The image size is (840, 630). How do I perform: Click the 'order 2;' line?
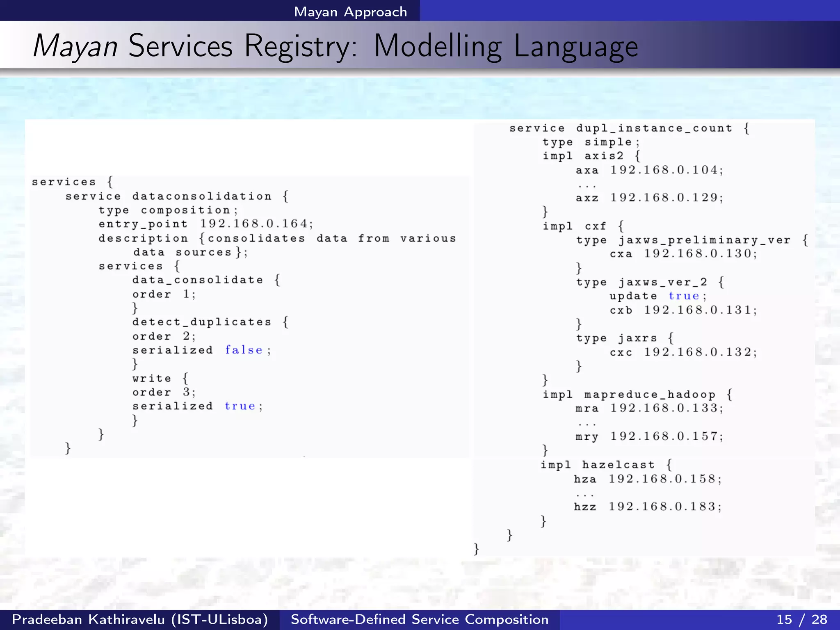pos(164,337)
